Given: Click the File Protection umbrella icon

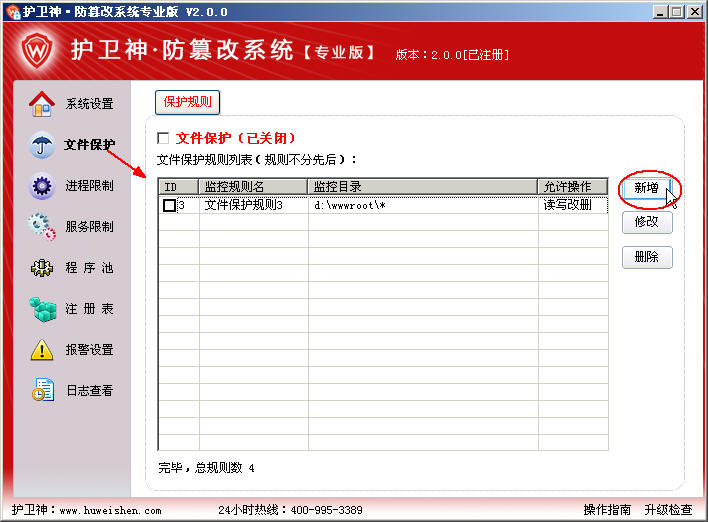Looking at the screenshot, I should pos(41,145).
